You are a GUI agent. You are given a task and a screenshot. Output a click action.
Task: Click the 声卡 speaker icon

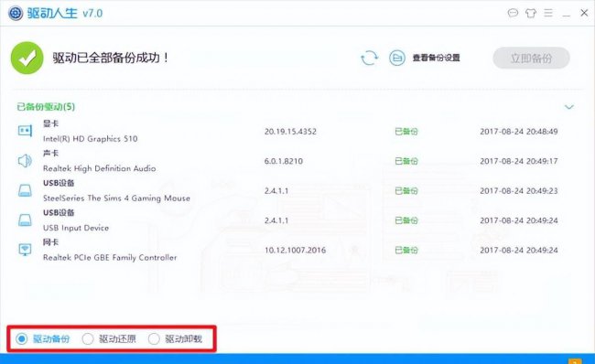click(x=25, y=161)
